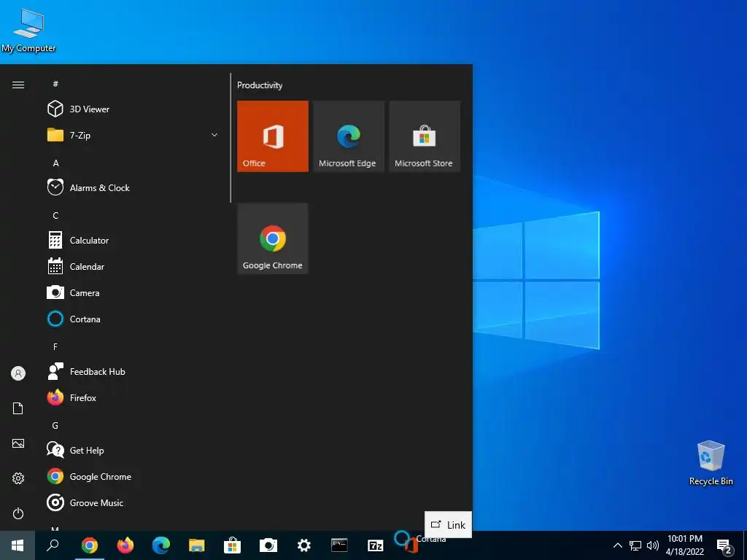
Task: Click the volume speaker tray icon
Action: click(x=653, y=545)
